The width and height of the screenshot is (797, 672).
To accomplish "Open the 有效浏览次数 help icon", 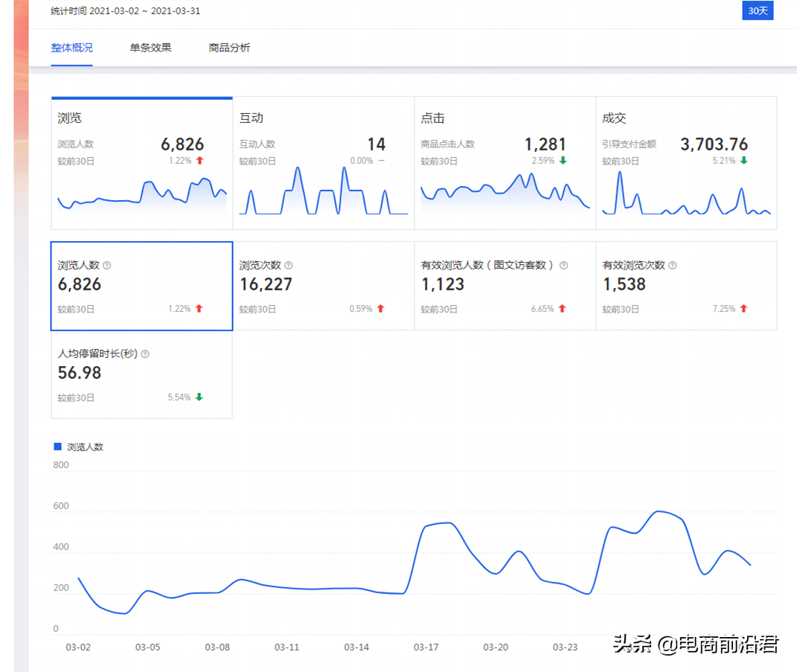I will tap(673, 265).
